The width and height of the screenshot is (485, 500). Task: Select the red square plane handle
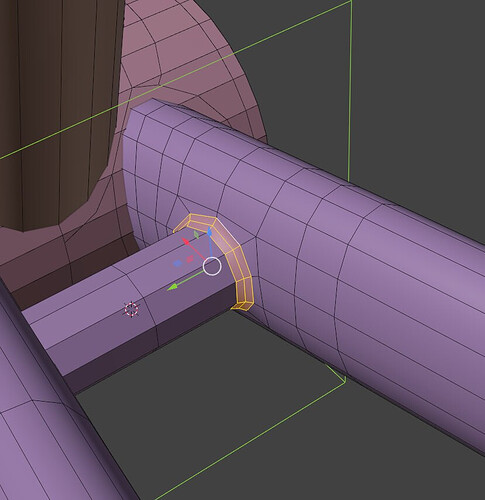coord(190,259)
